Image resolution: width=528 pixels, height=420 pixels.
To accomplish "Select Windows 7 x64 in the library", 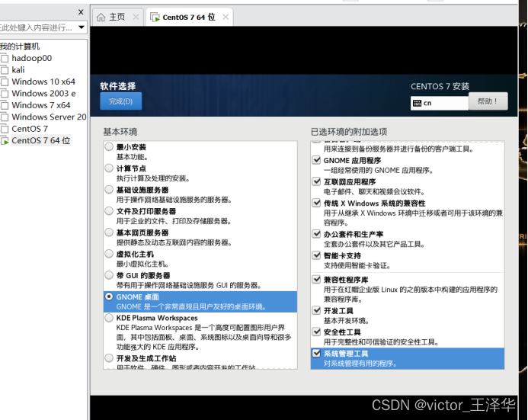I will (x=41, y=105).
